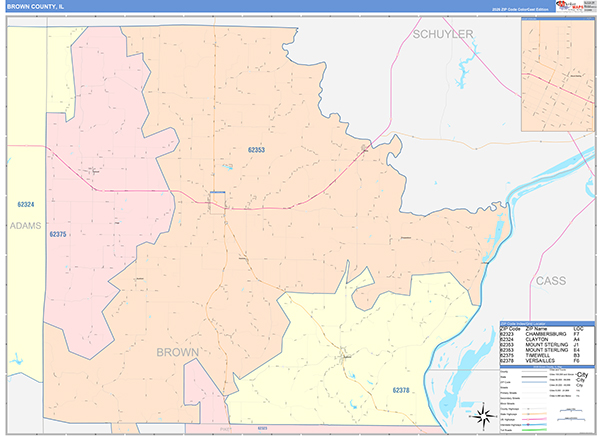Screen dimensions: 600x436
Task: Click the light blue ZIP Code legend line
Action: [x=534, y=382]
